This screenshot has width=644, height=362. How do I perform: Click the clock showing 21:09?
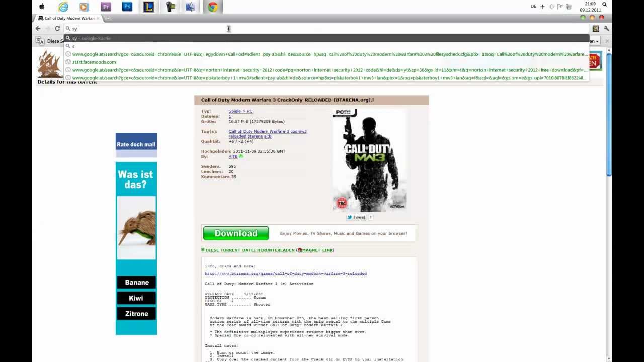point(590,4)
